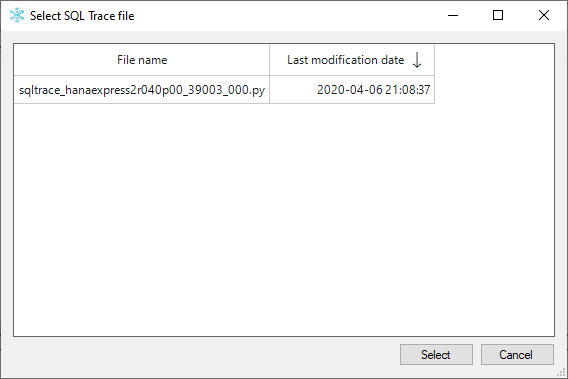568x379 pixels.
Task: Click the sort arrow beside Last modification date
Action: tap(417, 60)
